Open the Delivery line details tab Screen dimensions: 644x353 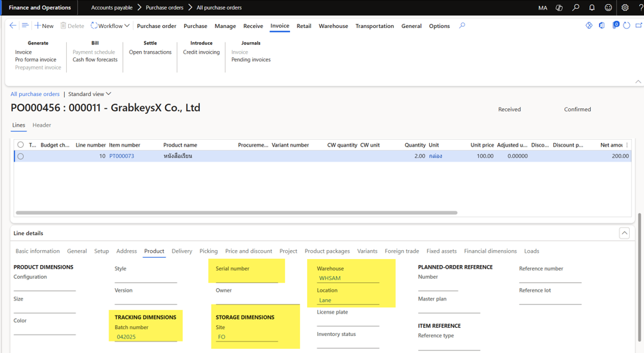tap(182, 251)
